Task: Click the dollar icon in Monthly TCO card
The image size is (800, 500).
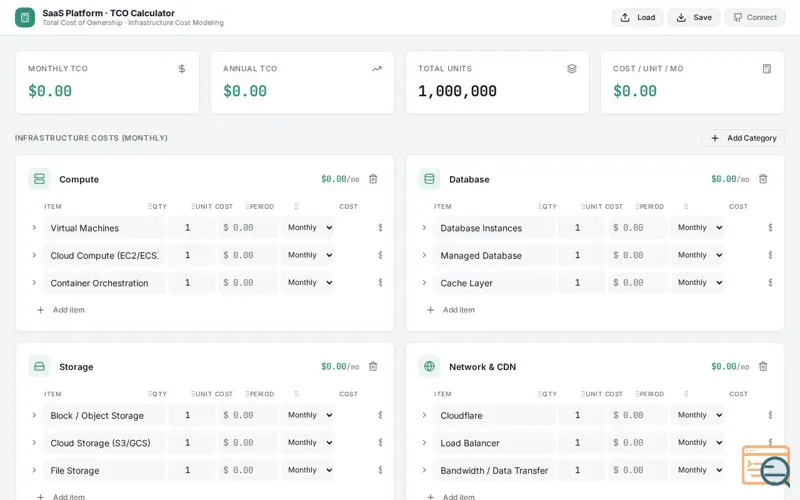Action: (x=182, y=69)
